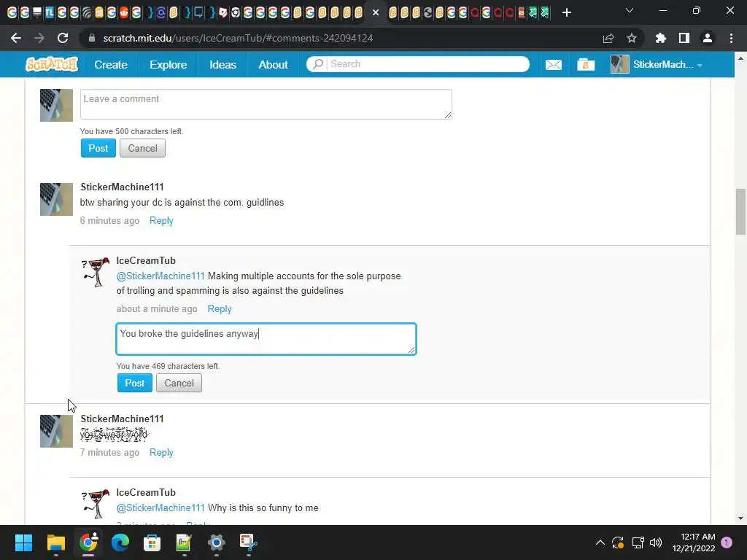The height and width of the screenshot is (560, 747).
Task: Click the page vertical scrollbar thumb
Action: 740,212
